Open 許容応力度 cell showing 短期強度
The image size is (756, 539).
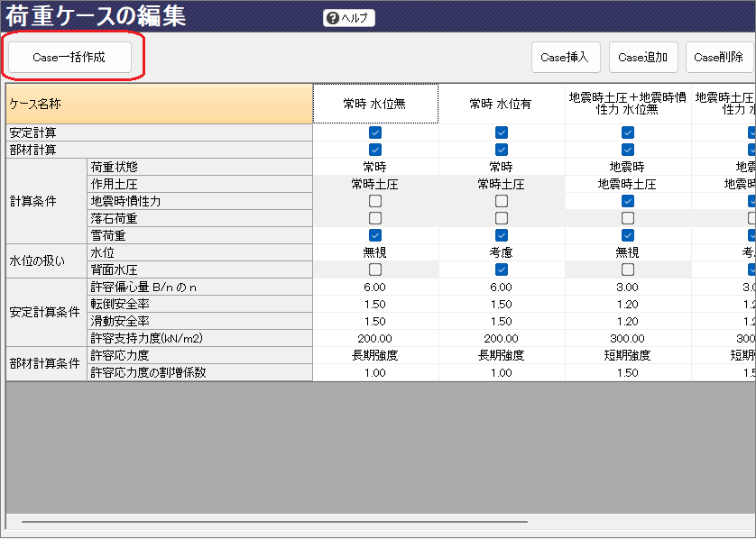pos(628,355)
